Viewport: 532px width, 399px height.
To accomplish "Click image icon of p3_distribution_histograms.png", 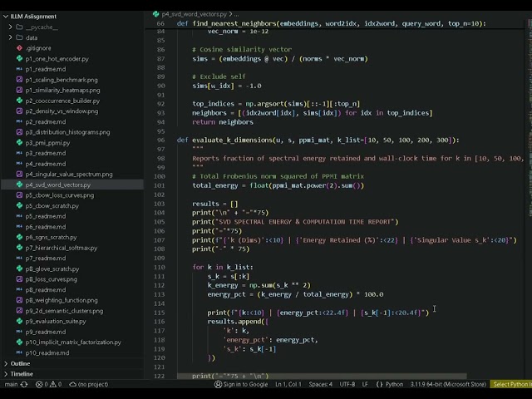I will 19,132.
